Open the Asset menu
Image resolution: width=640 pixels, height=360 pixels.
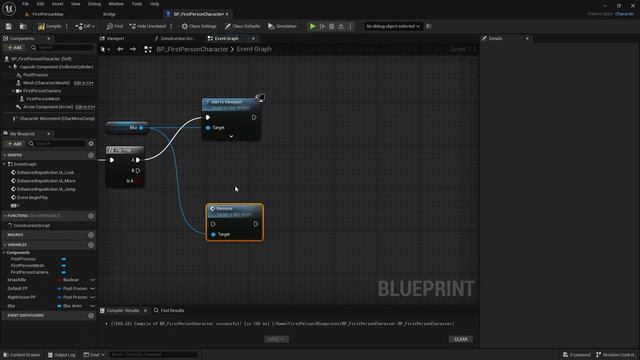[x=58, y=4]
